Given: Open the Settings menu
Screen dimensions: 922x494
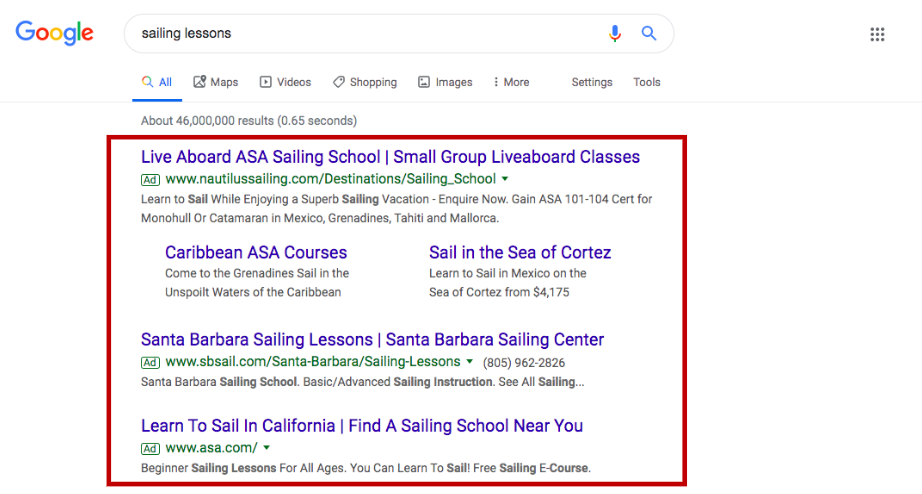Looking at the screenshot, I should (592, 82).
